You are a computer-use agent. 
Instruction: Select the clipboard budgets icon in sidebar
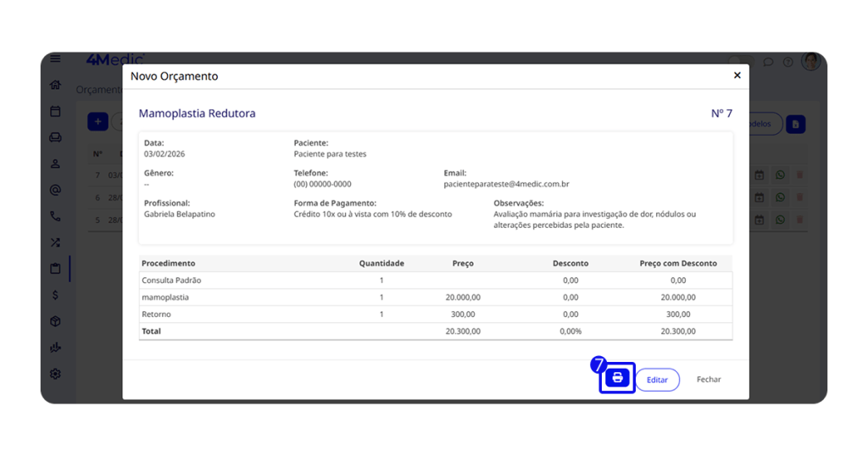(x=55, y=269)
